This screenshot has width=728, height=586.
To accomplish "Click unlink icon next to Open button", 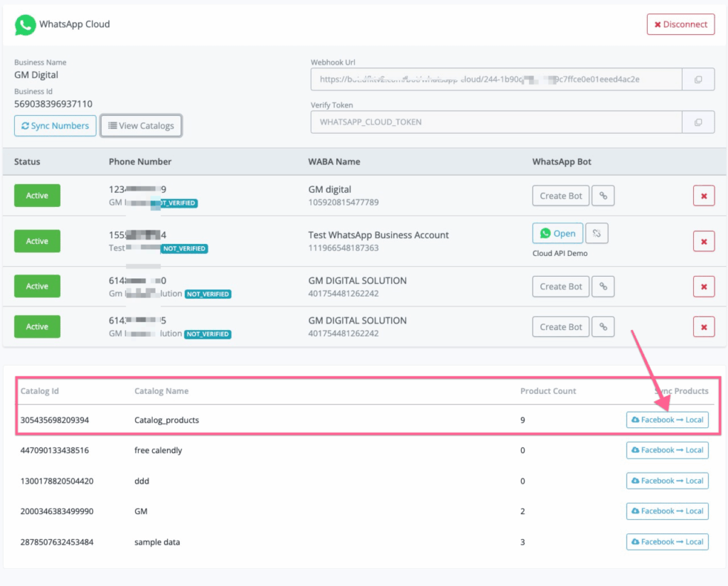I will pyautogui.click(x=597, y=233).
